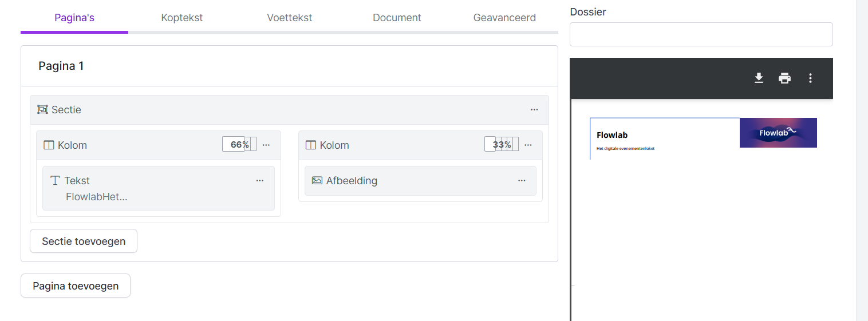Click the 66% Kolom columns icon
Image resolution: width=868 pixels, height=321 pixels.
coord(49,145)
